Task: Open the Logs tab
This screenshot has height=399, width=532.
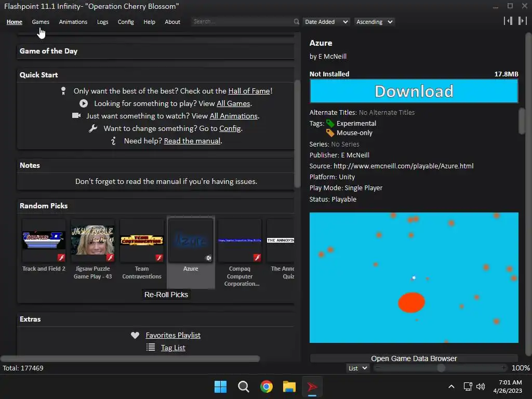Action: [102, 22]
